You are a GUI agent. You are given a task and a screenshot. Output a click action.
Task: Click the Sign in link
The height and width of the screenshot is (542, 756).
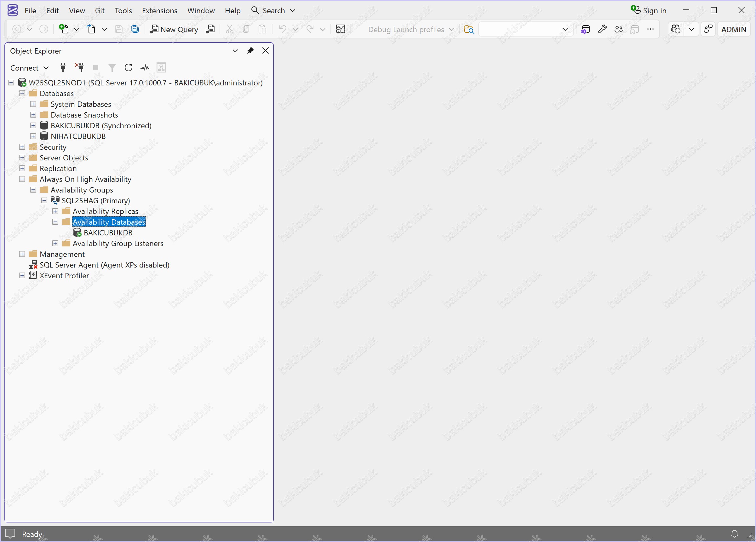(x=654, y=11)
